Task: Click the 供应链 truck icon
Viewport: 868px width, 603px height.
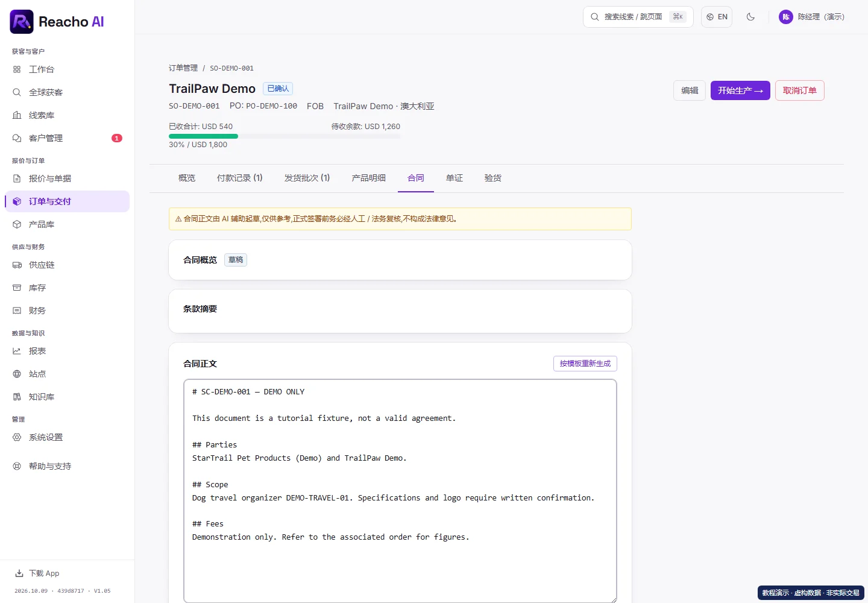Action: pyautogui.click(x=17, y=265)
